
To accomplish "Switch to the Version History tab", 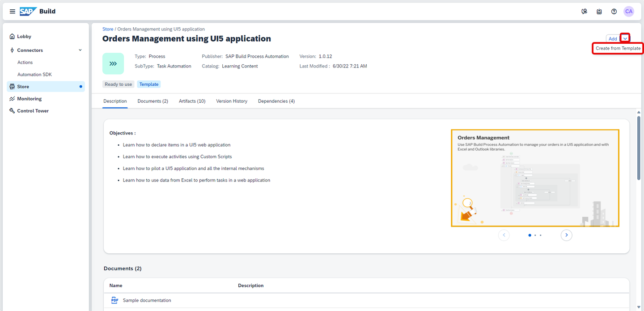I will click(x=232, y=101).
